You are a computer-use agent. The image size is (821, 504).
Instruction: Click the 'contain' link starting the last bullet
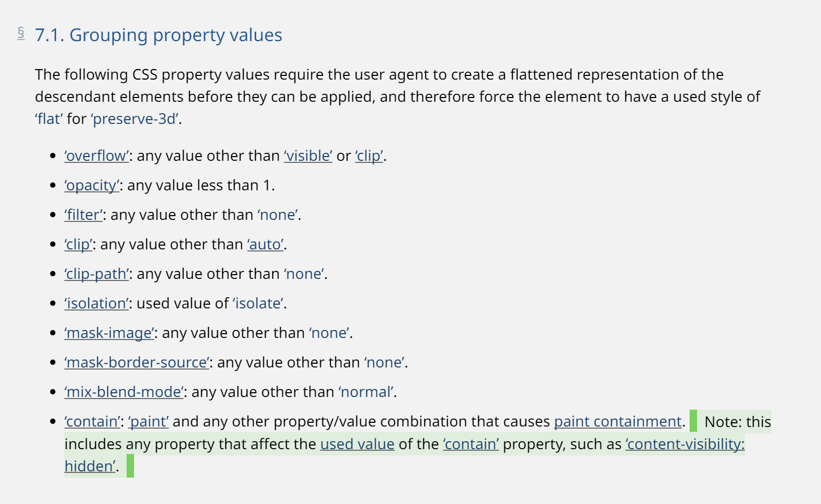click(x=92, y=422)
